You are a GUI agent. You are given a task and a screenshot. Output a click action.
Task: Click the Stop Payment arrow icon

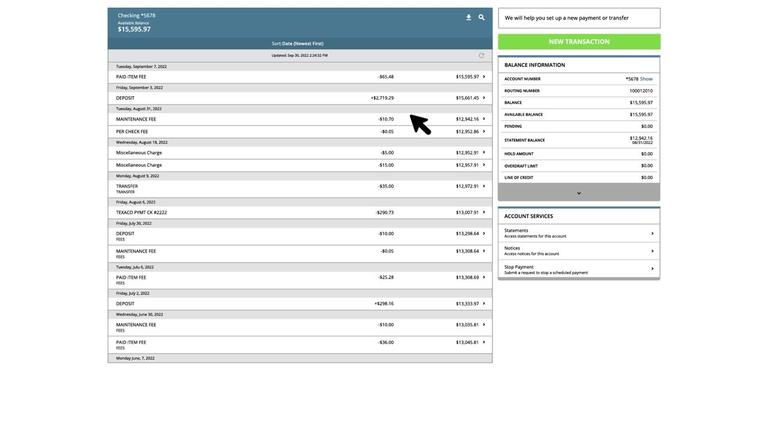652,269
